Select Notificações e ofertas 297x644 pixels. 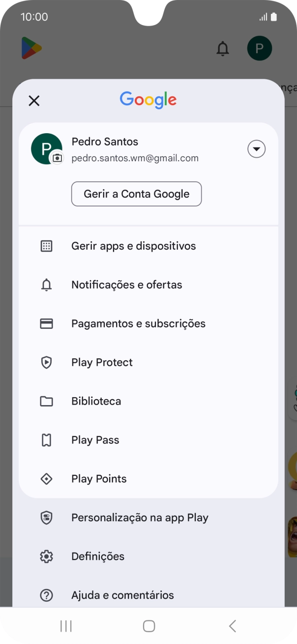pos(126,285)
